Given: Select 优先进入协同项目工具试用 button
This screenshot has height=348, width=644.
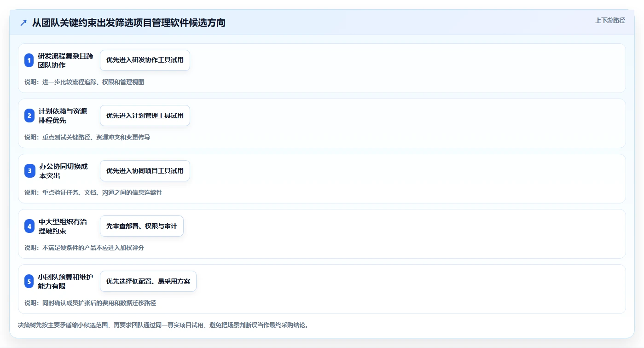Looking at the screenshot, I should (x=145, y=171).
